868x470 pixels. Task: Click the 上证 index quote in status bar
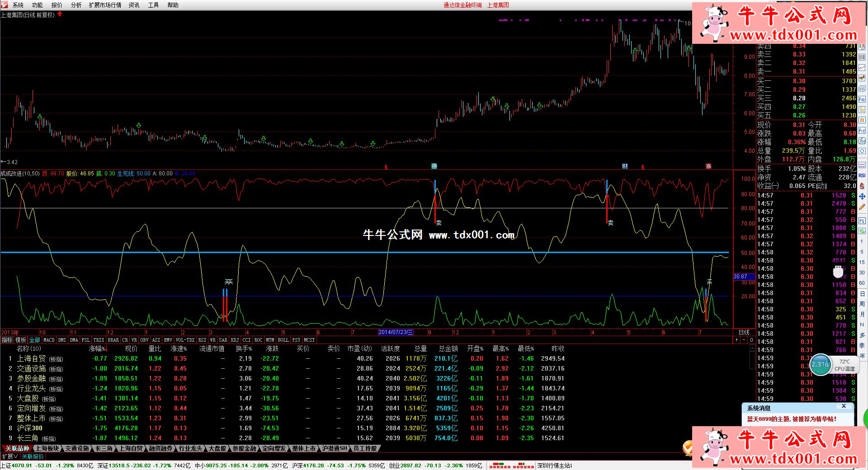pos(47,465)
